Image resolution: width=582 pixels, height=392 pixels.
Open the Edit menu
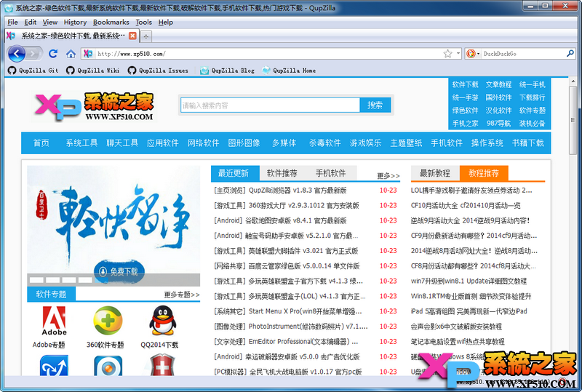point(30,23)
